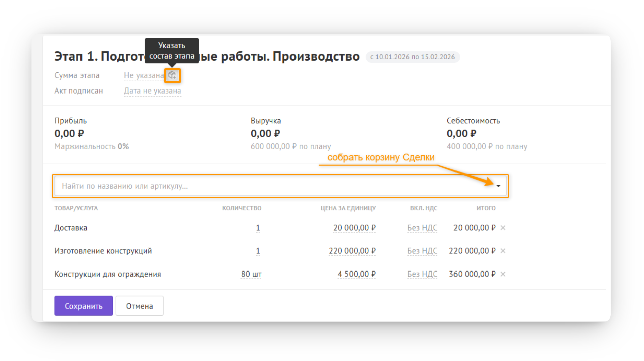Screen dimensions: 644x361
Task: Delete the Изготовление конструкций row
Action: (503, 251)
